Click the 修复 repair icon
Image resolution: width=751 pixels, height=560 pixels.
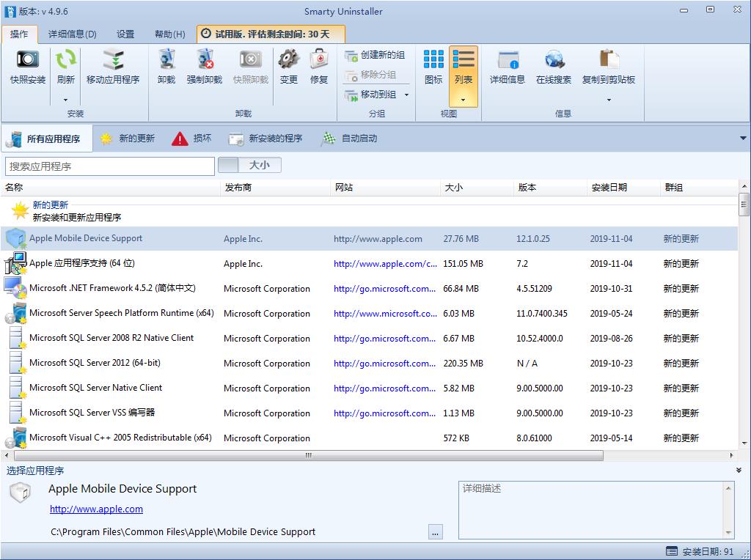point(319,70)
